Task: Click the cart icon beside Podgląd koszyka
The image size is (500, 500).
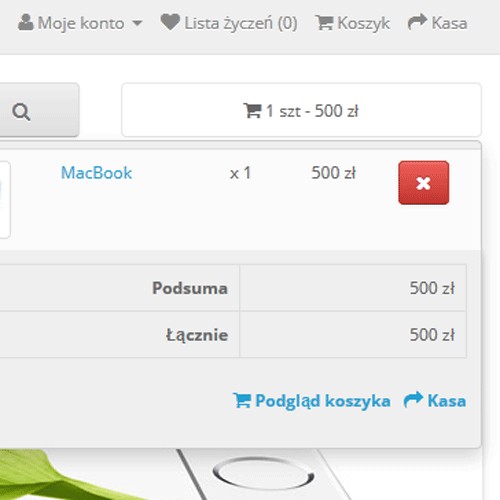Action: tap(242, 400)
